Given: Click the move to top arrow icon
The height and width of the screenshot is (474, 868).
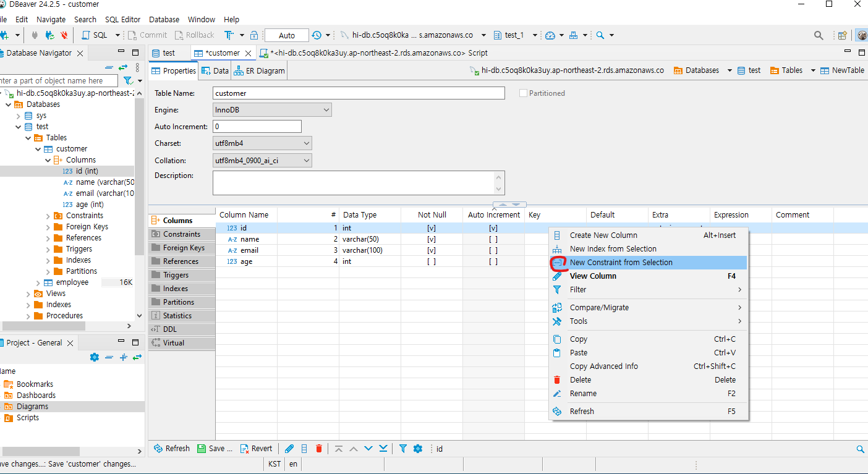Looking at the screenshot, I should click(x=339, y=449).
